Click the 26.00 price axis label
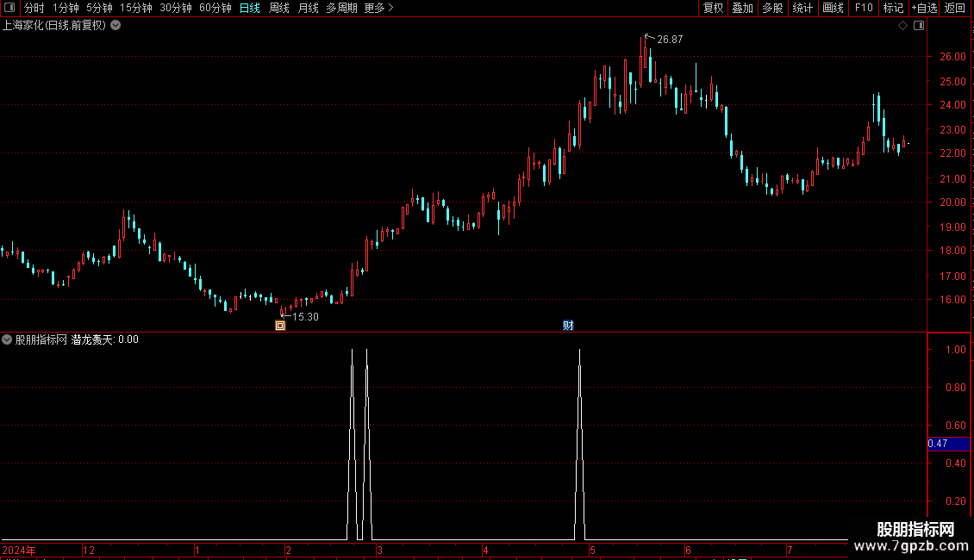974x560 pixels. (x=952, y=57)
